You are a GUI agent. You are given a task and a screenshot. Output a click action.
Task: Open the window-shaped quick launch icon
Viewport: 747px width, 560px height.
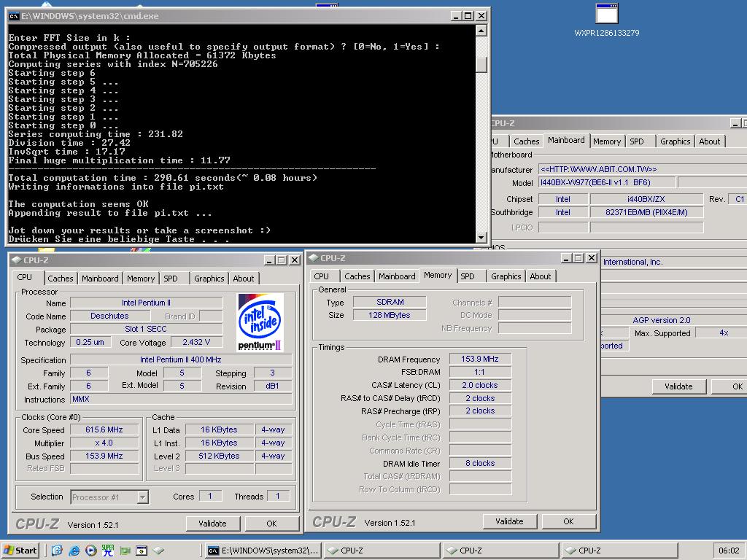pos(142,551)
